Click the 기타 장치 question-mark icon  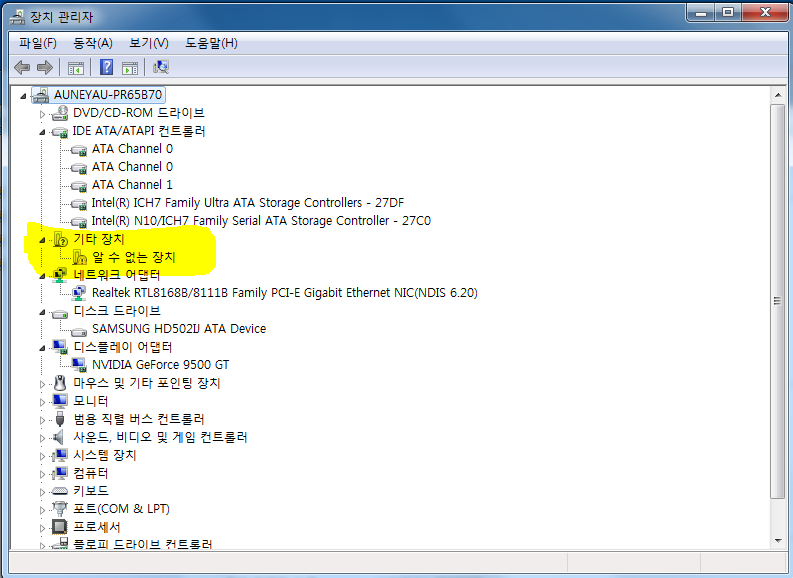tap(60, 239)
